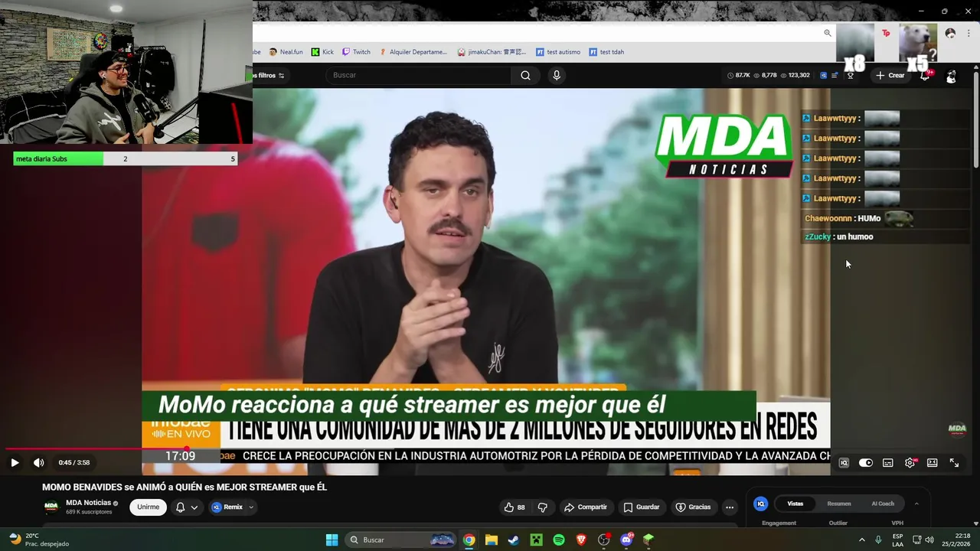Open the three-dot more actions menu

coord(730,507)
